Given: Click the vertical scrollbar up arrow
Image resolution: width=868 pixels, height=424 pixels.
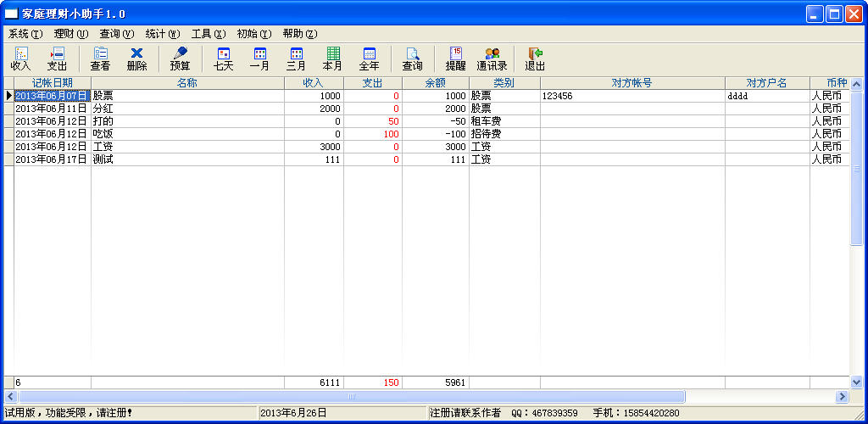Looking at the screenshot, I should [856, 84].
